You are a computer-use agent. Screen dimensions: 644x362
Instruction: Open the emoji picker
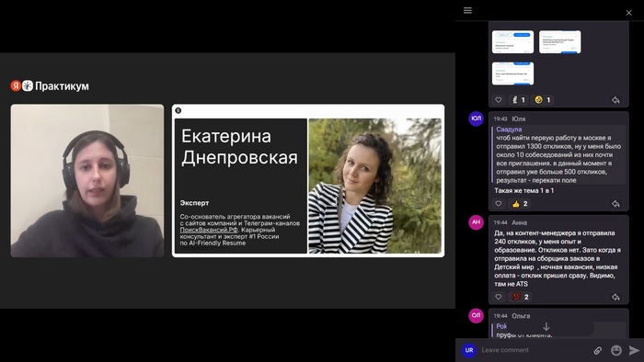[x=616, y=350]
